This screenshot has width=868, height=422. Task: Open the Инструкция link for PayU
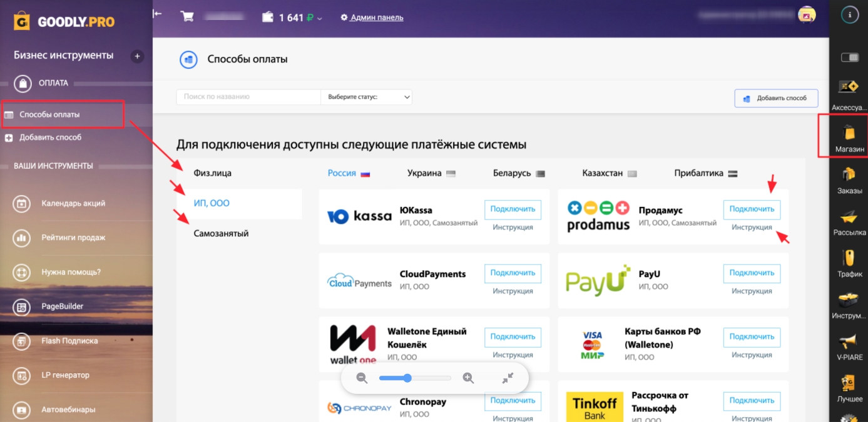tap(752, 291)
